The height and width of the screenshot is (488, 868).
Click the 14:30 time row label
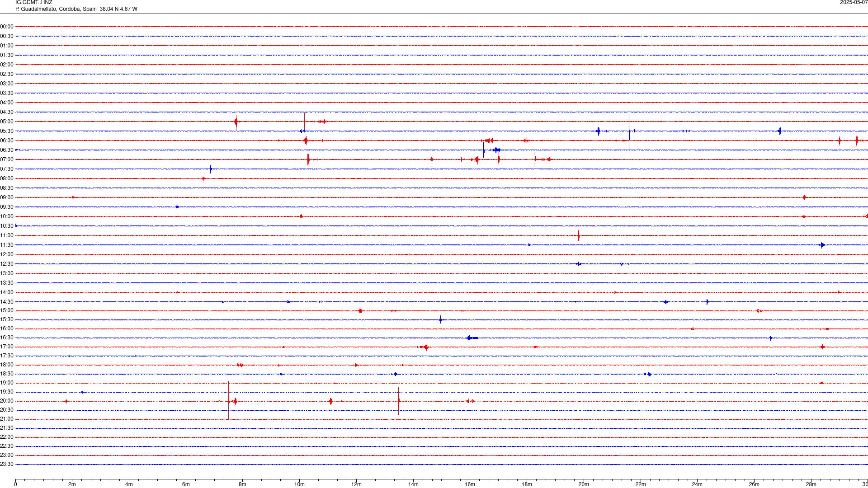tap(7, 302)
